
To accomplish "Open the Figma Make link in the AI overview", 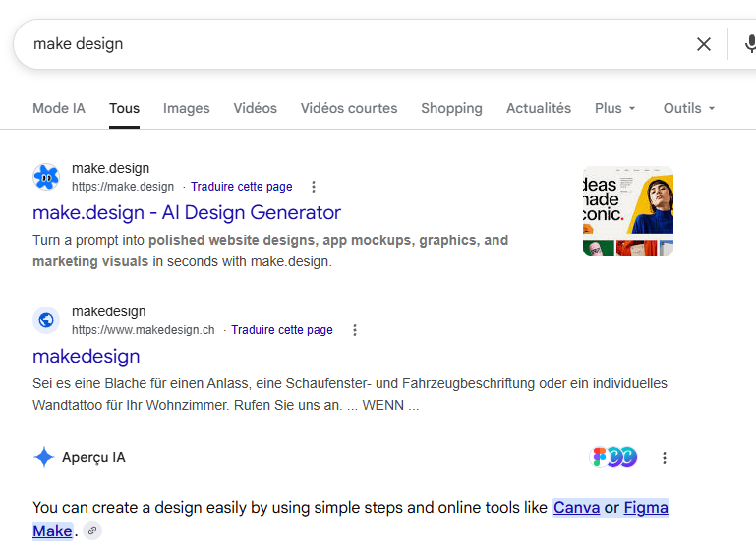I will 646,508.
